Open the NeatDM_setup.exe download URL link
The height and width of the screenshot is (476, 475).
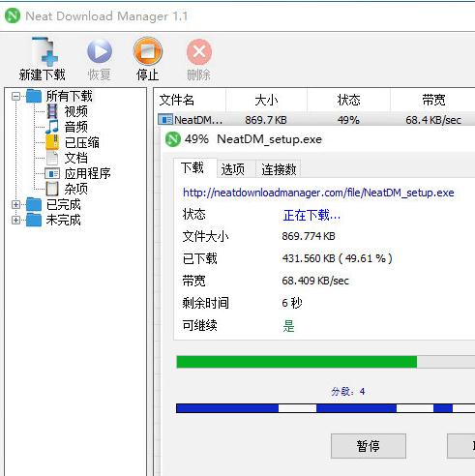(318, 193)
